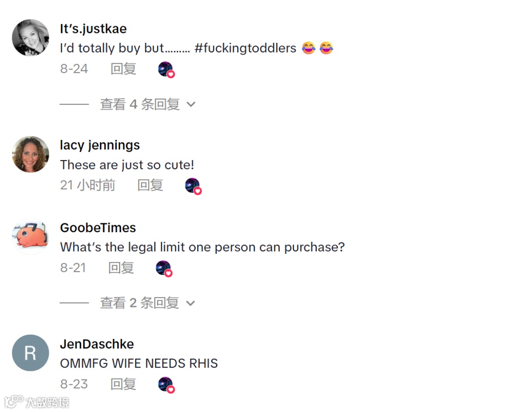
Task: Click creator-liked icon under JenDaschke comment
Action: pos(166,385)
